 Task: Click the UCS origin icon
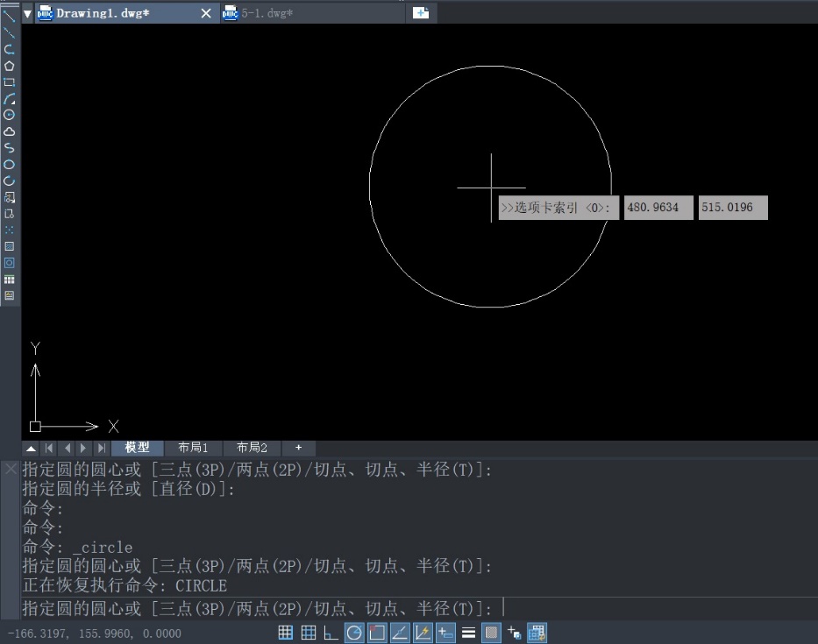tap(35, 427)
